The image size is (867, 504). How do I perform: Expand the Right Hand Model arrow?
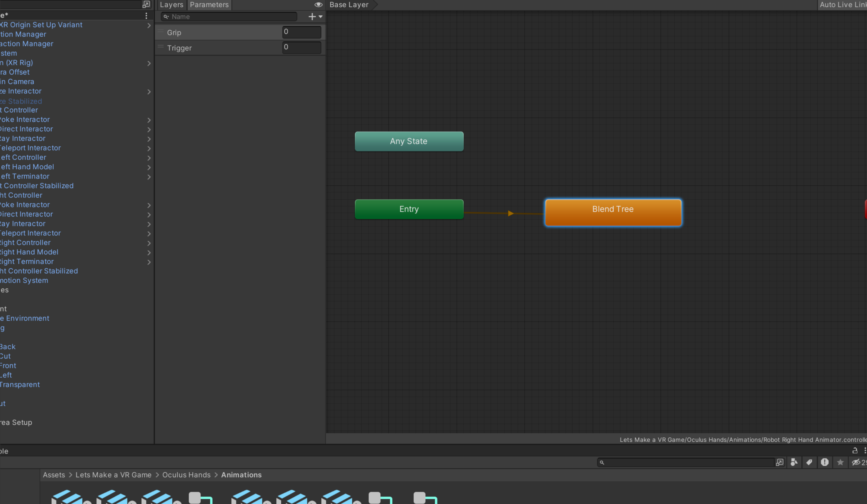point(149,253)
